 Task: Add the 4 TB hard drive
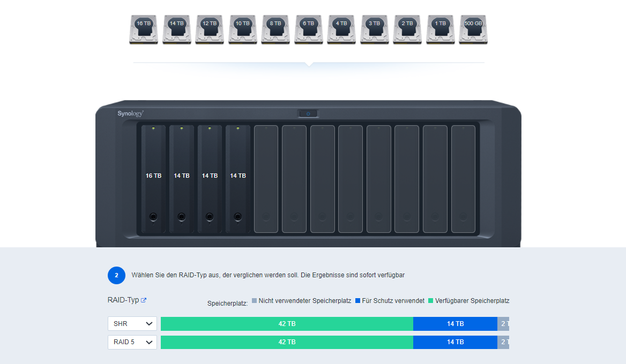[x=341, y=29]
